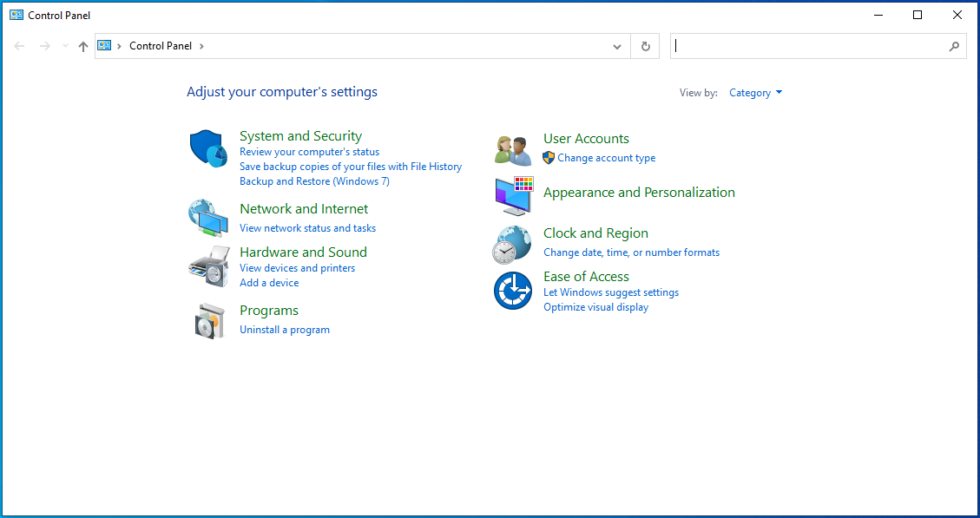Click the Clock and Region globe icon
Viewport: 980px width, 518px height.
[512, 244]
